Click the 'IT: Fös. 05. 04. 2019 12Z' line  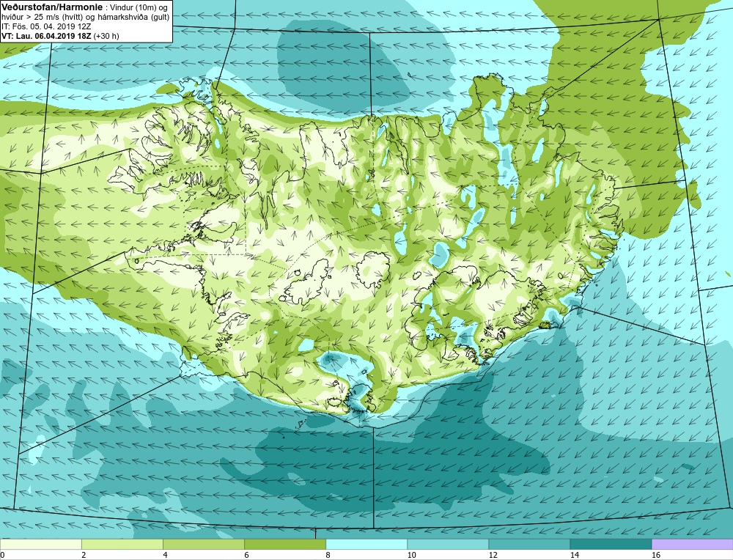[46, 26]
